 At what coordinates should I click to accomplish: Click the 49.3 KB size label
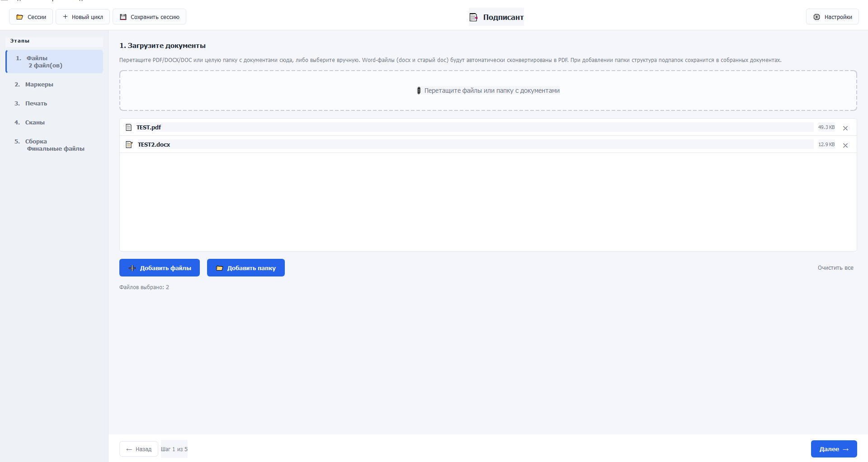click(826, 128)
